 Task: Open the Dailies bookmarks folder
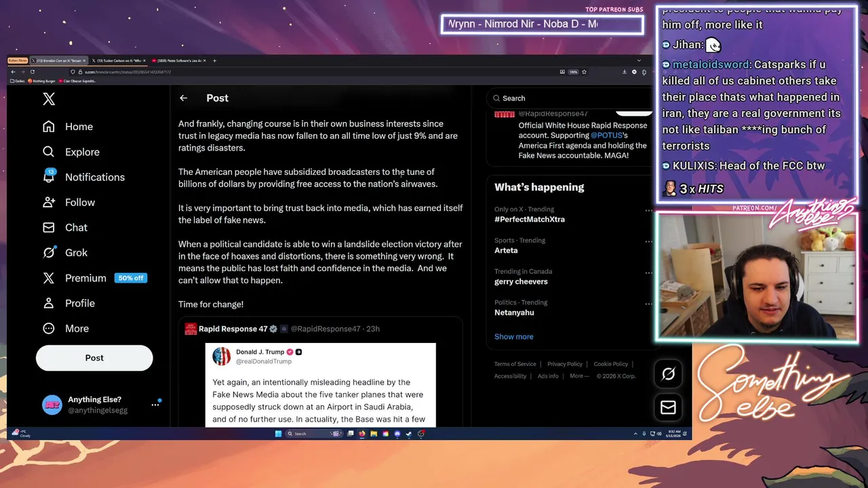[18, 81]
